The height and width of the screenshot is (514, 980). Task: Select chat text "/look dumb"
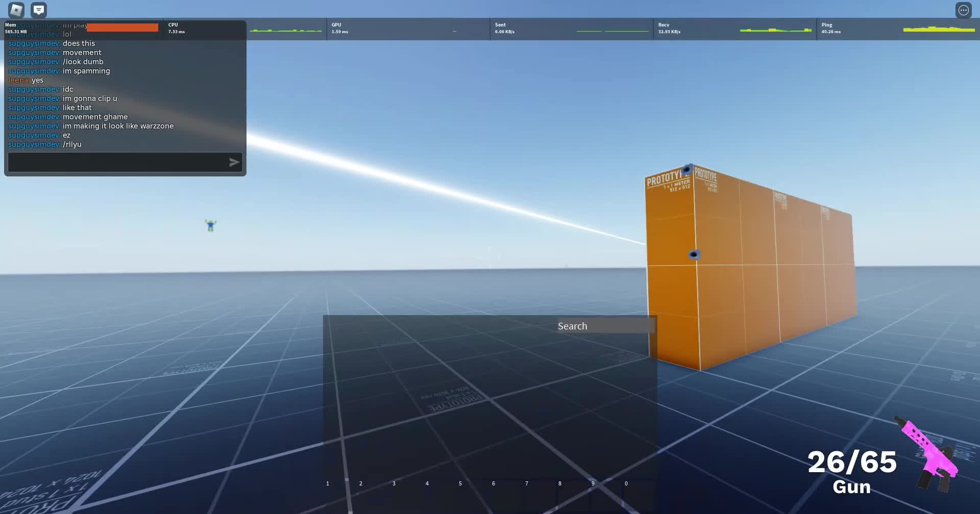pyautogui.click(x=83, y=62)
